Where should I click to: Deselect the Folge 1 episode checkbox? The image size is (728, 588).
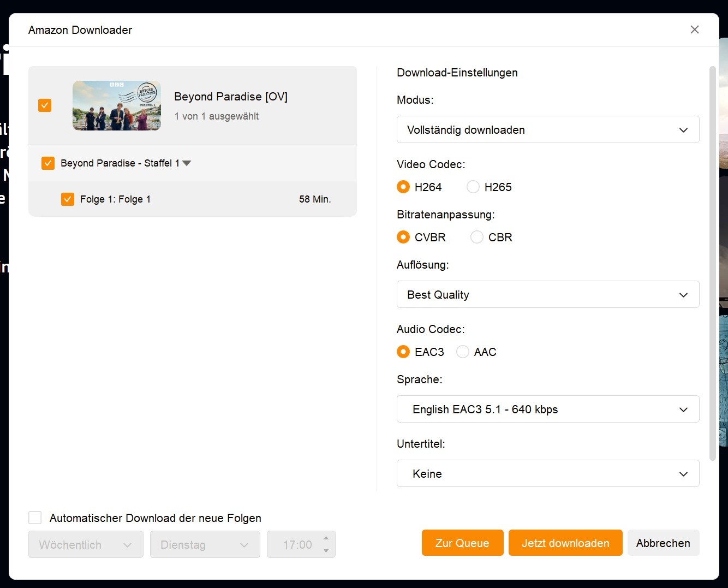[68, 199]
